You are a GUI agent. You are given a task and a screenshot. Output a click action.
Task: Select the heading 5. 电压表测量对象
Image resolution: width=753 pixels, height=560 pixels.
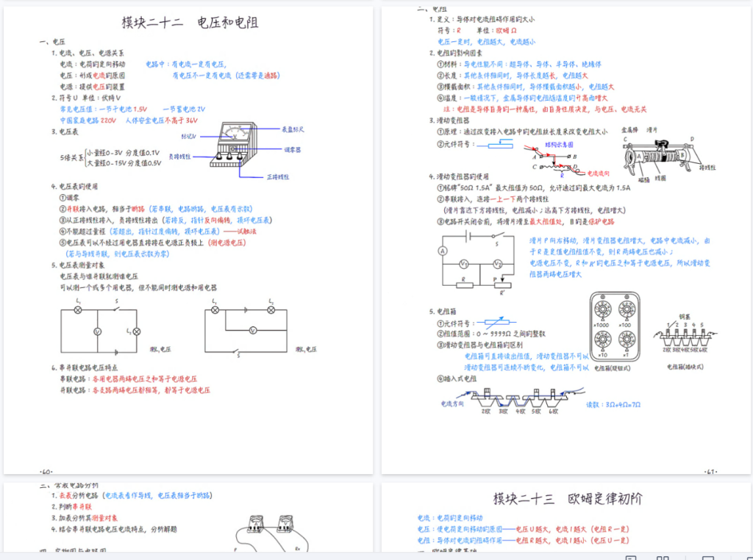point(78,265)
